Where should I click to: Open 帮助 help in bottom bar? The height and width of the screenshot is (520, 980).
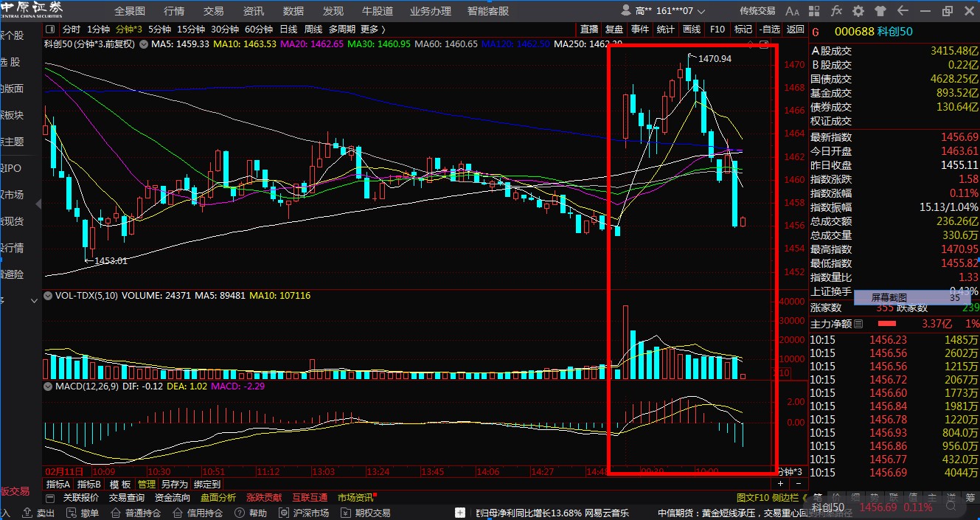(251, 513)
